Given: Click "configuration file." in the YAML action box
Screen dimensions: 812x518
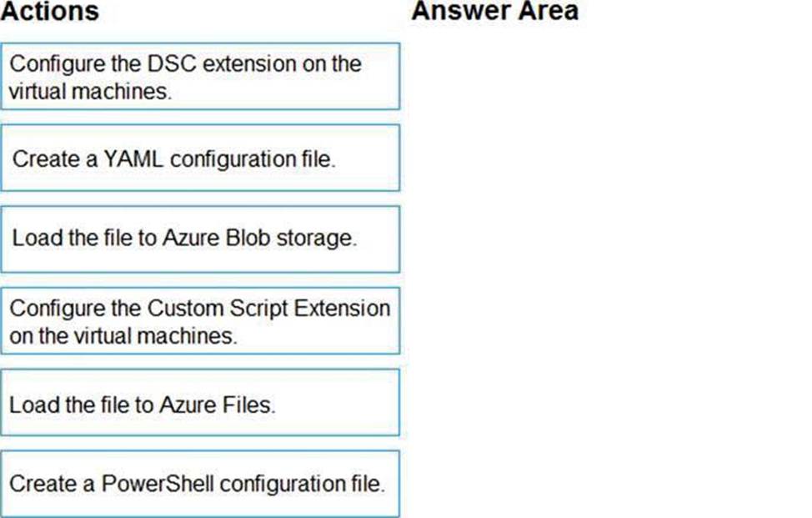Looking at the screenshot, I should (253, 158).
